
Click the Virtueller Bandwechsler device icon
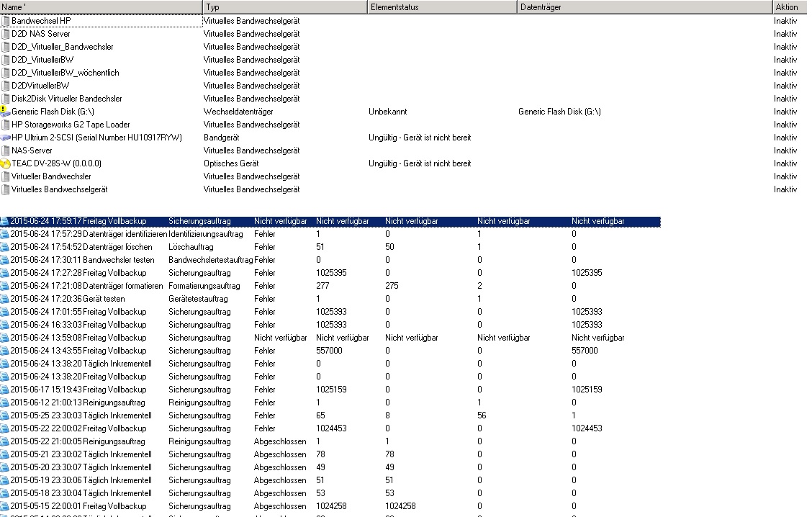click(6, 176)
